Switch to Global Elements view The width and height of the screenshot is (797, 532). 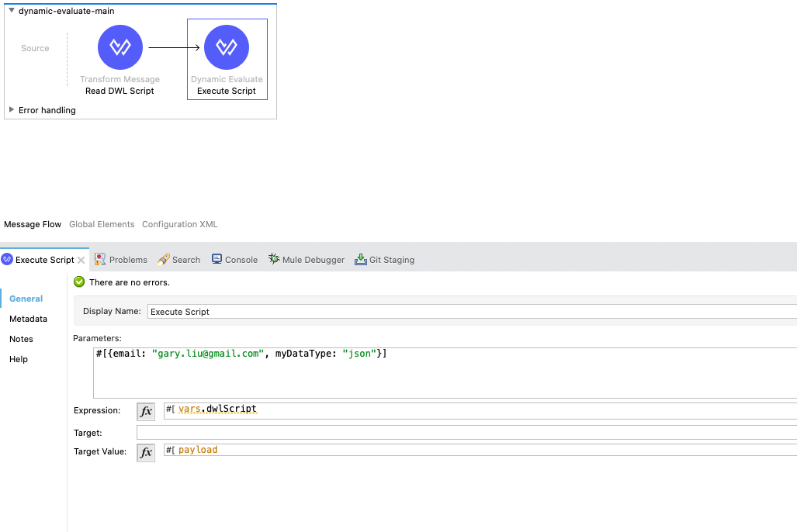coord(102,224)
